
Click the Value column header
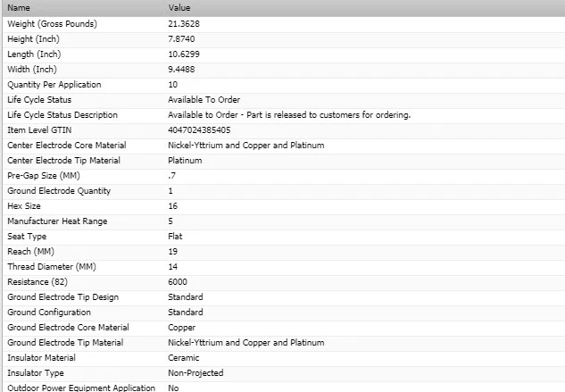pyautogui.click(x=179, y=7)
